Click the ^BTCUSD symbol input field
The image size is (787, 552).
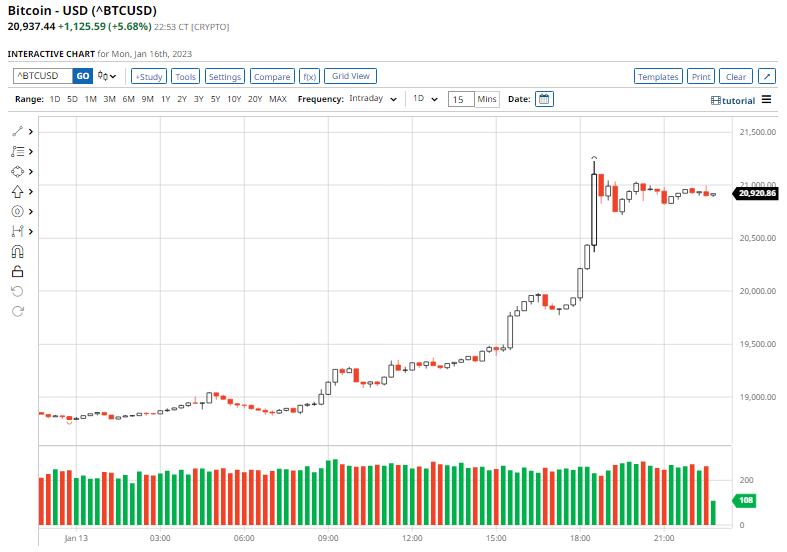(x=43, y=76)
